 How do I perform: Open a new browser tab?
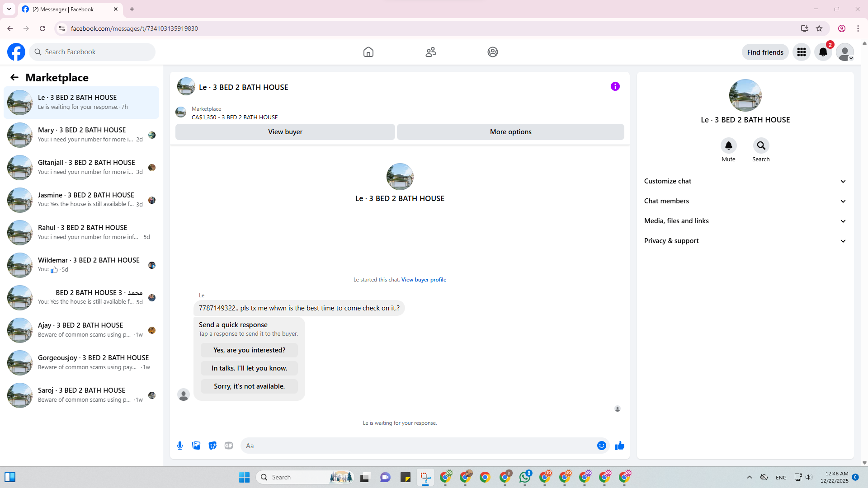click(x=132, y=9)
